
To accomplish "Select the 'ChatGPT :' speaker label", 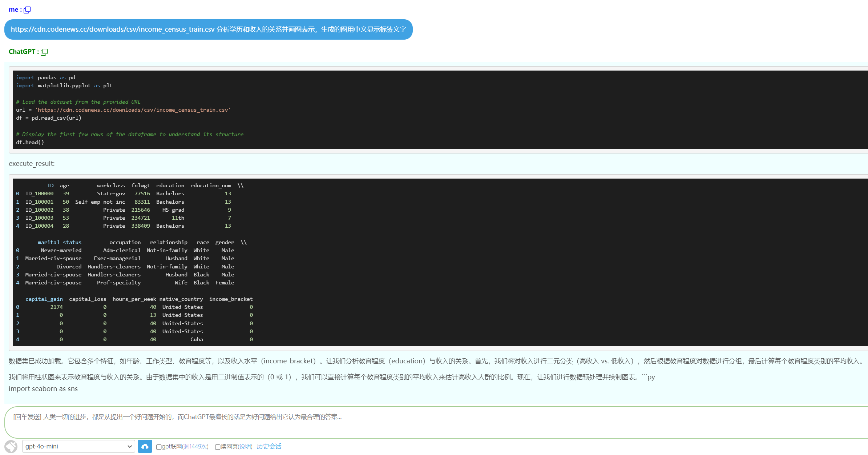I will [x=24, y=52].
